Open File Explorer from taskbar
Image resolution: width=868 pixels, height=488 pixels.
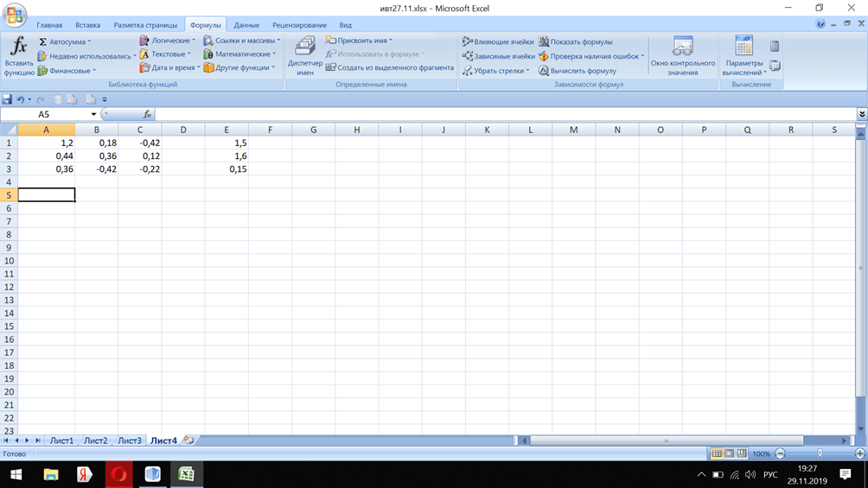[x=51, y=474]
